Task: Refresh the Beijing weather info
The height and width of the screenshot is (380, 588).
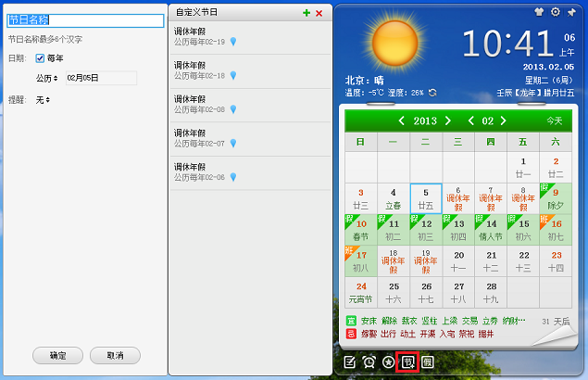Action: point(432,93)
